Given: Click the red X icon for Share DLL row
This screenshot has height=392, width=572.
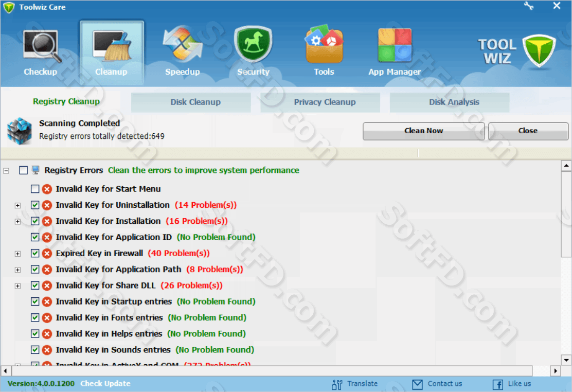Looking at the screenshot, I should tap(47, 286).
